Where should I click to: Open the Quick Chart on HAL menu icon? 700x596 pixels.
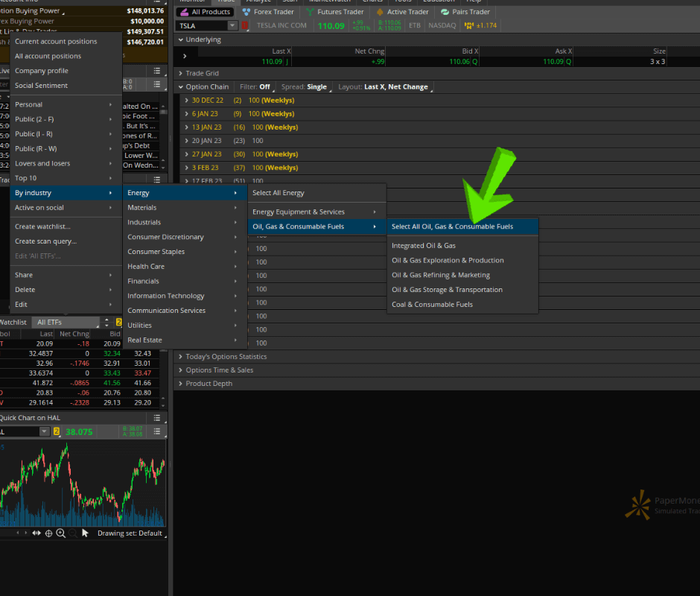click(x=157, y=418)
